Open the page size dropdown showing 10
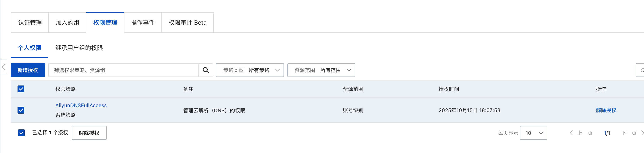 [533, 133]
